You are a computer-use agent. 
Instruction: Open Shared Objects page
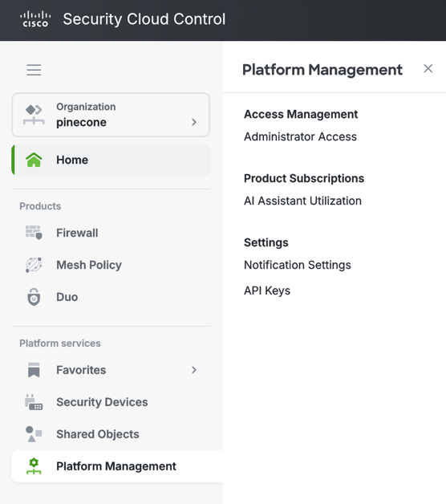tap(111, 434)
